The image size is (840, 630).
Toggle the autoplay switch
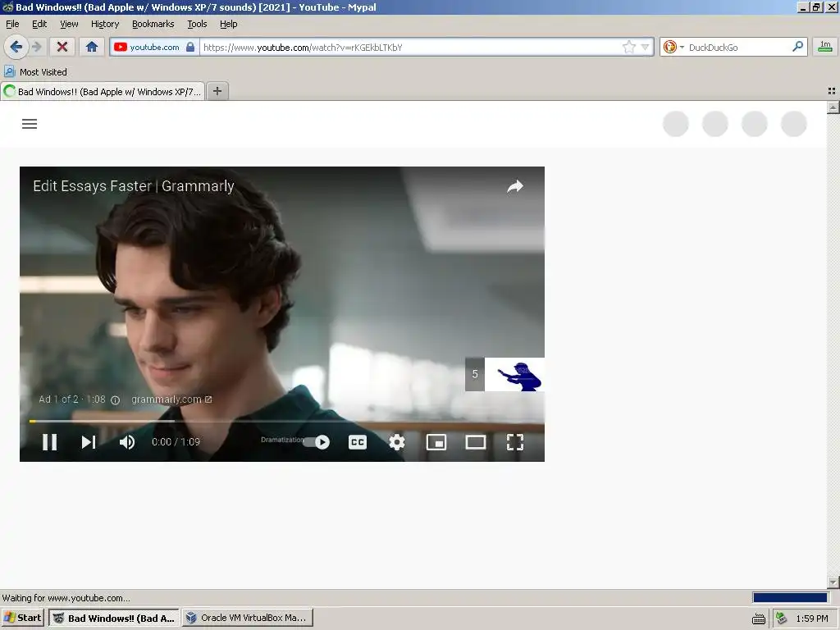[316, 442]
